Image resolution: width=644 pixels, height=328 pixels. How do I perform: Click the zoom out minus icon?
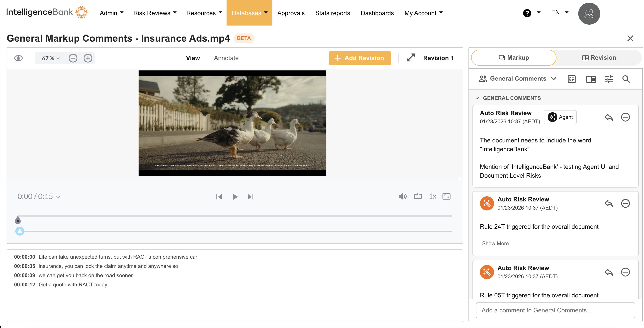73,58
